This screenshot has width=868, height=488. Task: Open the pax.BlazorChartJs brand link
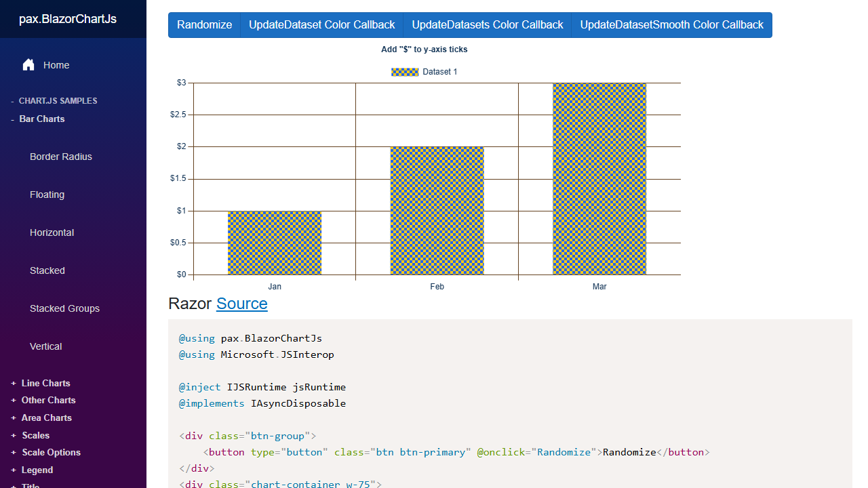[x=68, y=19]
